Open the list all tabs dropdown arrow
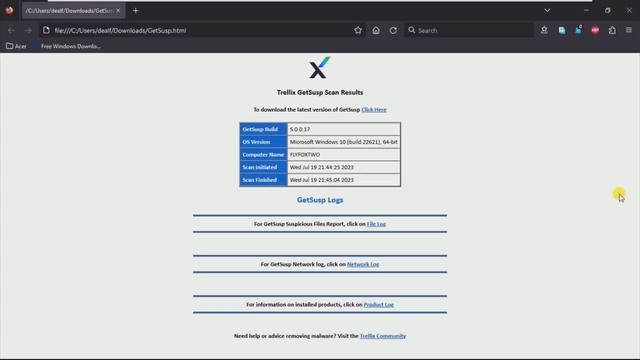The height and width of the screenshot is (360, 640). click(547, 10)
